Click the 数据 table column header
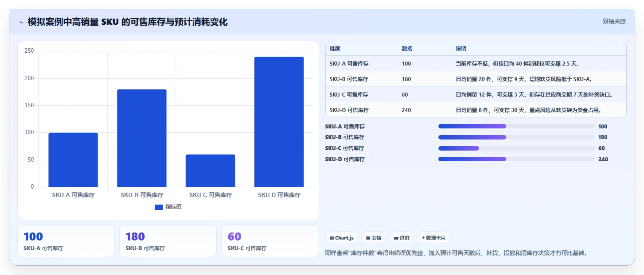The height and width of the screenshot is (275, 644). click(x=407, y=49)
